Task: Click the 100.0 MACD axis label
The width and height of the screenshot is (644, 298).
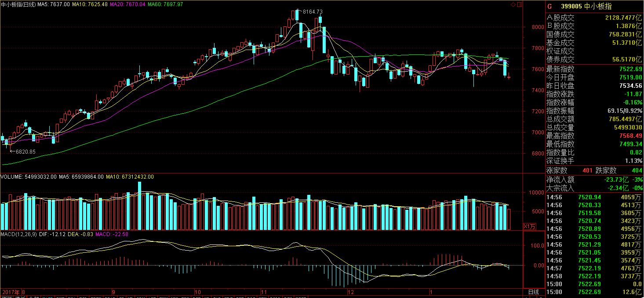Action: tap(538, 245)
